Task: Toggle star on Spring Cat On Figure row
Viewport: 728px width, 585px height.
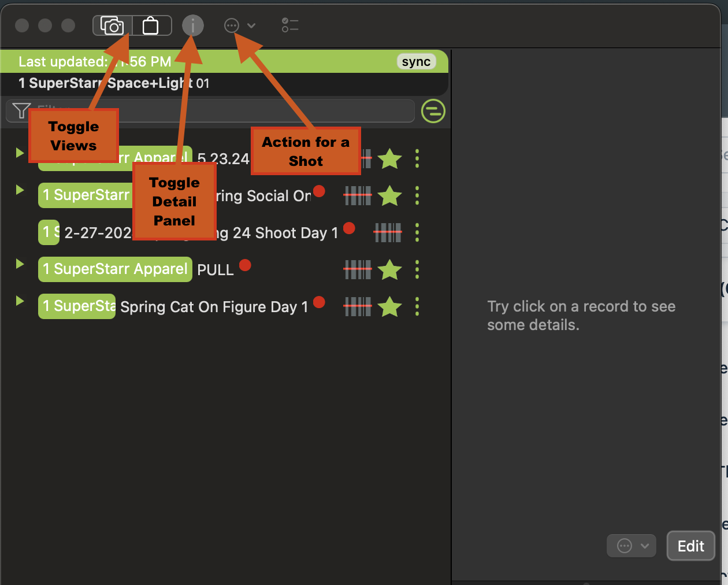Action: click(x=390, y=306)
